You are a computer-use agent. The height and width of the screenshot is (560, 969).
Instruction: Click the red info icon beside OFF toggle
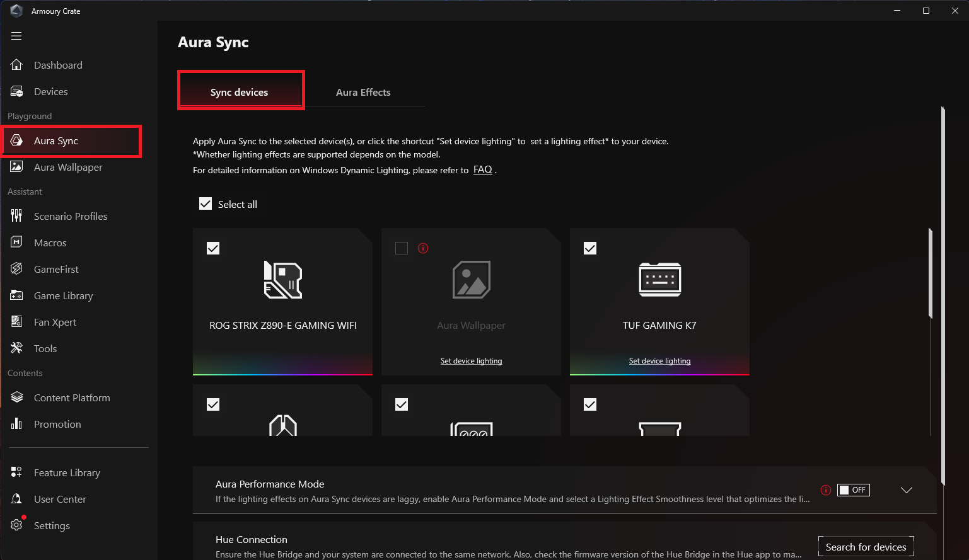pyautogui.click(x=825, y=490)
